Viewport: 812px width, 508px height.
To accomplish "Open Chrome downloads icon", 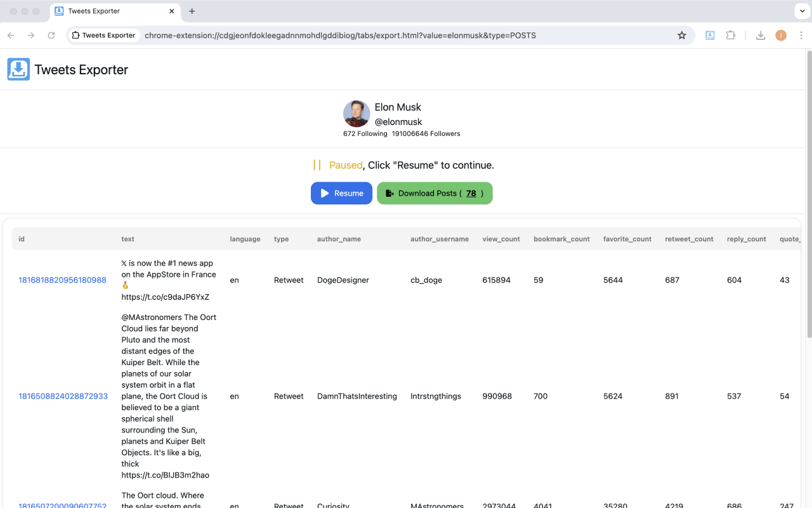I will click(761, 36).
